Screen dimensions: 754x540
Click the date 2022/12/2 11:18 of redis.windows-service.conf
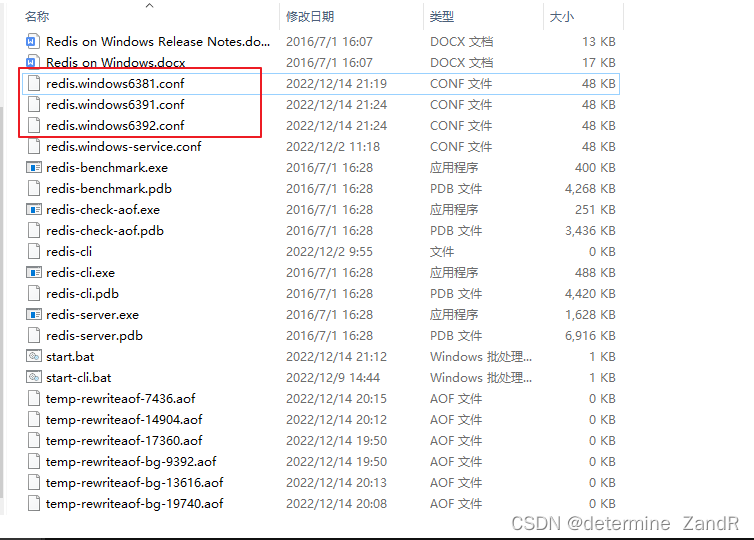coord(333,147)
